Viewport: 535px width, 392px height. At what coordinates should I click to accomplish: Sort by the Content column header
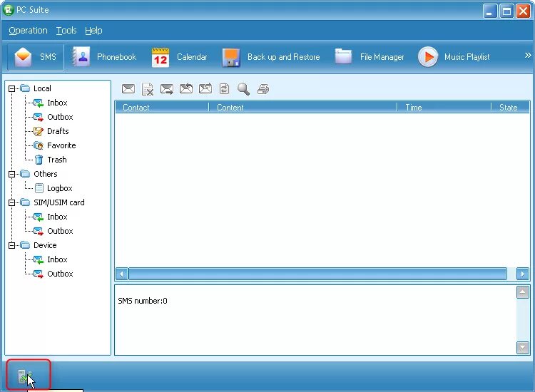tap(303, 108)
